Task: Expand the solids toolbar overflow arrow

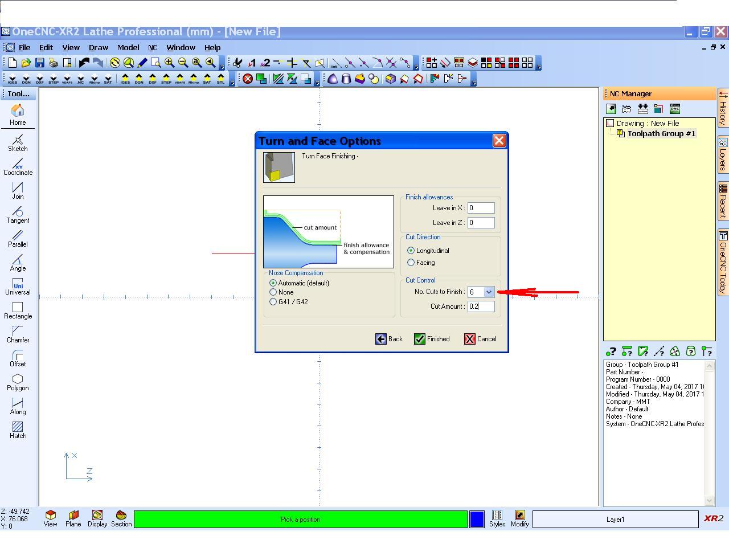Action: 474,83
